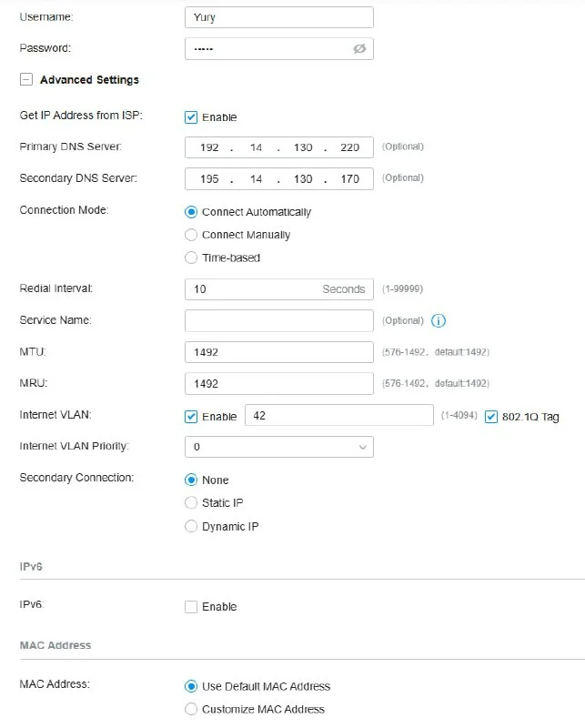Disable the Internet VLAN checkbox
The width and height of the screenshot is (585, 728).
(x=191, y=417)
